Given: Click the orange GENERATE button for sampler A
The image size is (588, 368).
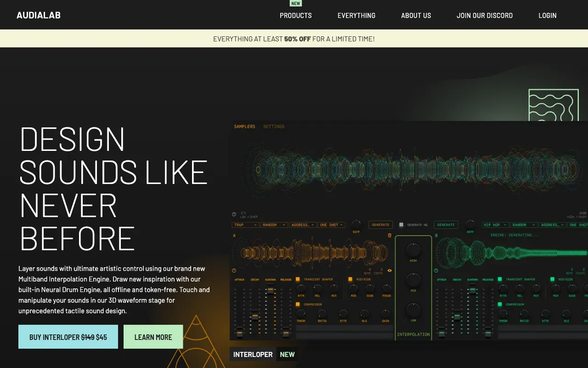Looking at the screenshot, I should 380,225.
